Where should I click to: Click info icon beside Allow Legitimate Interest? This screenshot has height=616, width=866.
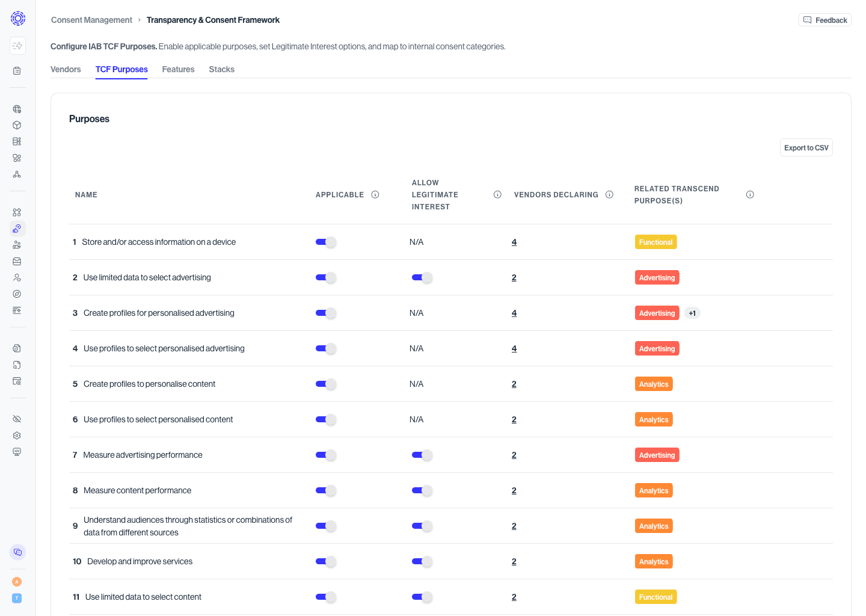497,194
